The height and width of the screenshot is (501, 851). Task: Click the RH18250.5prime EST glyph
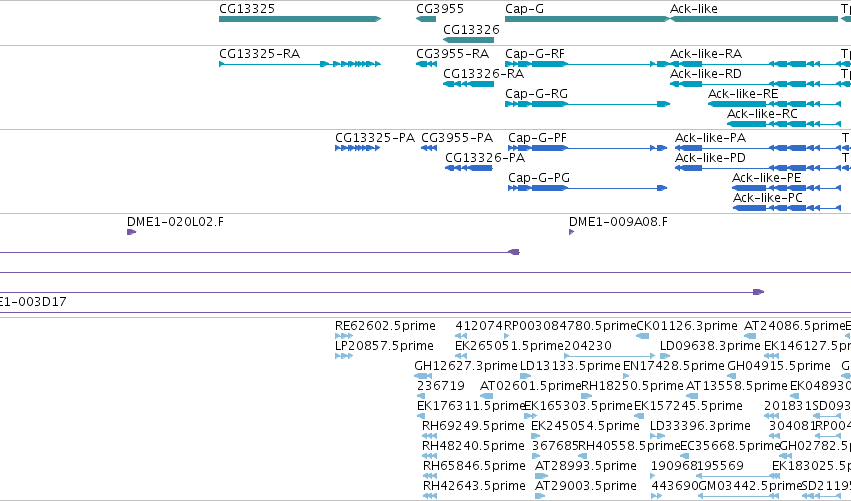(586, 396)
